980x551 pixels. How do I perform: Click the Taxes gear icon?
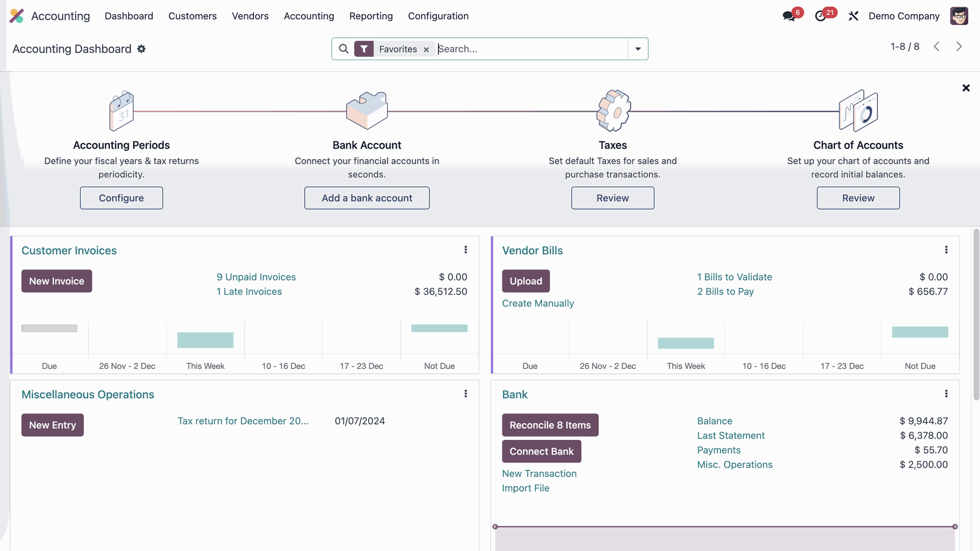[614, 110]
